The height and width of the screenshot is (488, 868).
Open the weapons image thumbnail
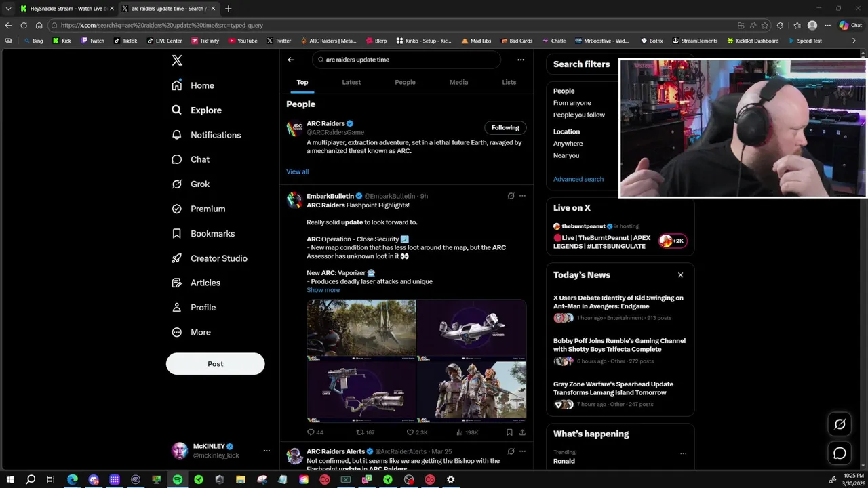[361, 390]
